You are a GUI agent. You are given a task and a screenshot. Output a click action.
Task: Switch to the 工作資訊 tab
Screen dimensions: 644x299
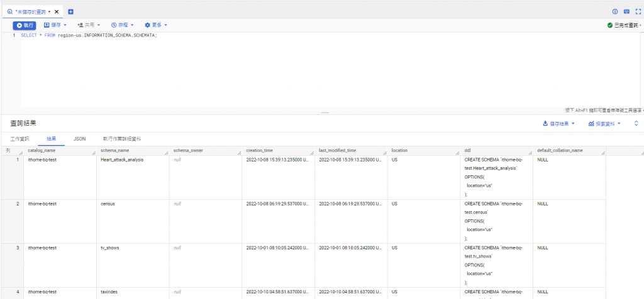pos(19,139)
